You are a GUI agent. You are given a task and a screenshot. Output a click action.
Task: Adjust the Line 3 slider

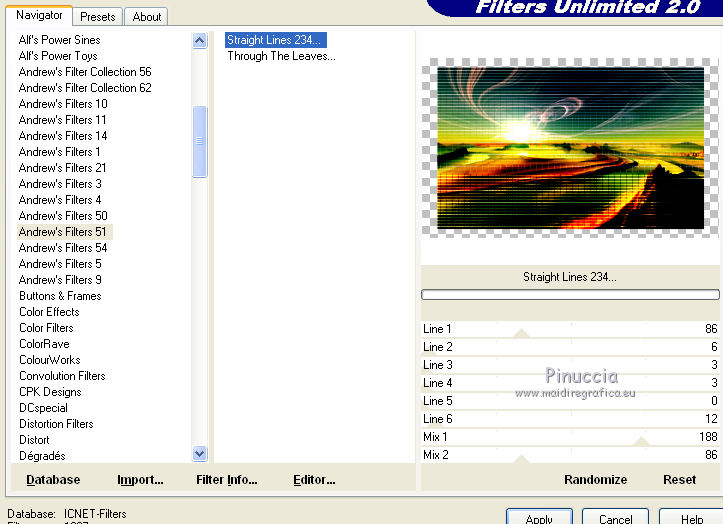pyautogui.click(x=570, y=365)
